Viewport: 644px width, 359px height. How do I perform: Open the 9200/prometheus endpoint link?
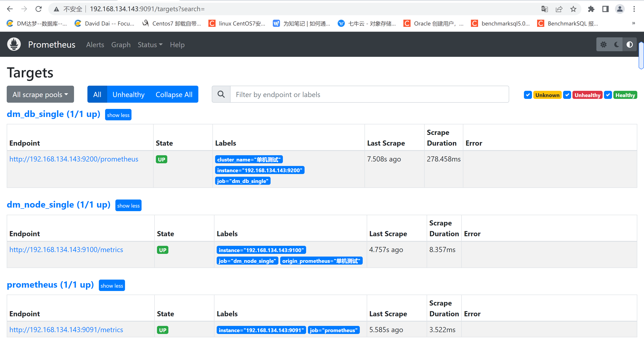[74, 159]
